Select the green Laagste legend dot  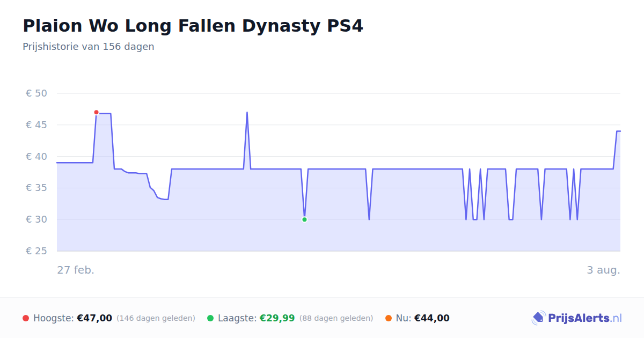coord(210,318)
